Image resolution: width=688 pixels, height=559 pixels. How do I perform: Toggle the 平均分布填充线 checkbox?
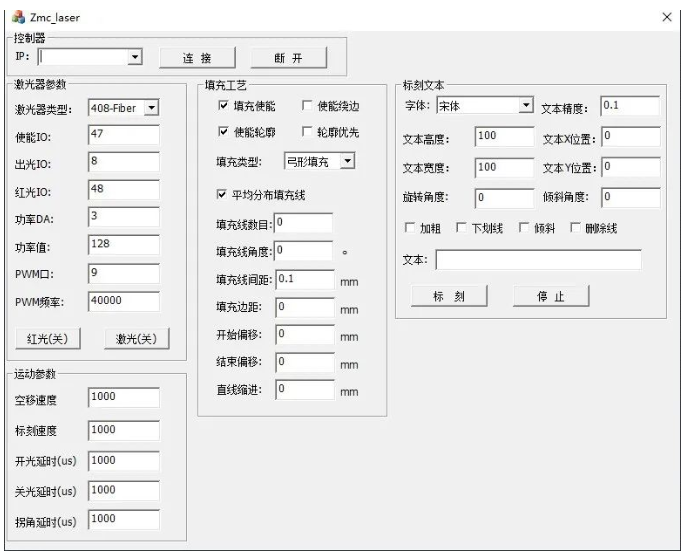pyautogui.click(x=222, y=194)
